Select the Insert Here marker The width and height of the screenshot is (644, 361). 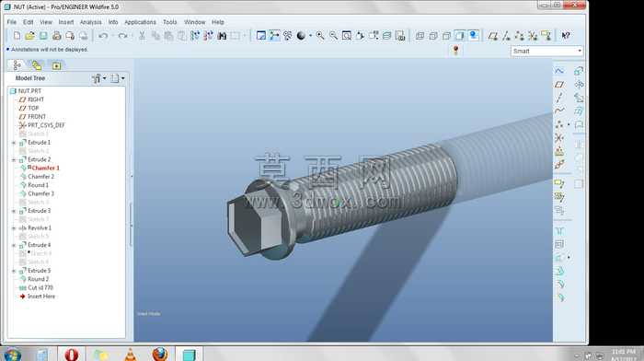coord(41,297)
